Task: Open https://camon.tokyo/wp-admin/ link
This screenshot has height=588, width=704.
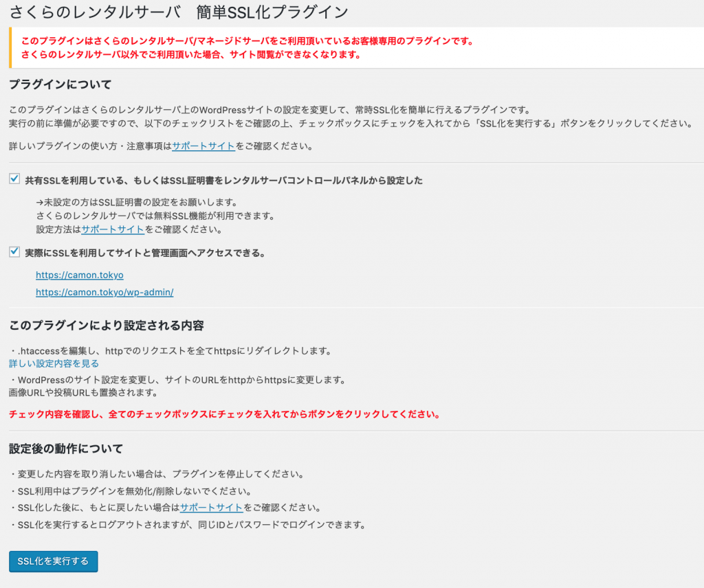Action: pos(104,292)
